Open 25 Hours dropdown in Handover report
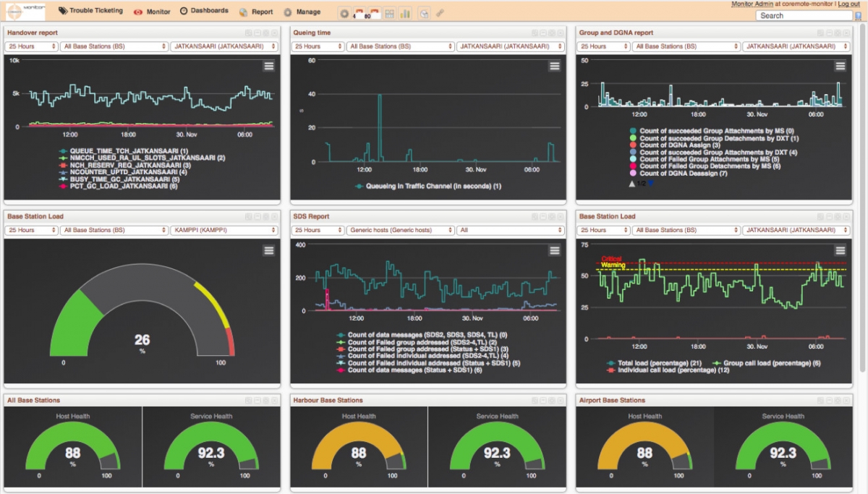868x494 pixels. tap(31, 46)
